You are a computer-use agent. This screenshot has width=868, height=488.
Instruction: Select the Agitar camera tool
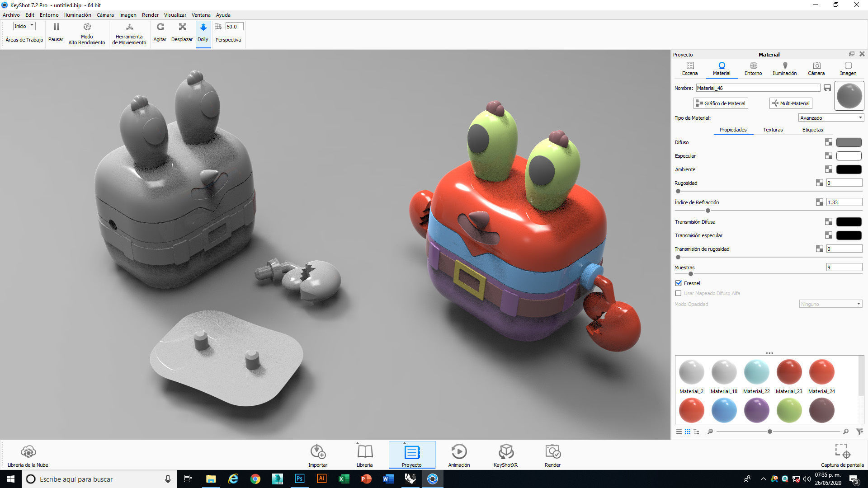pyautogui.click(x=160, y=33)
